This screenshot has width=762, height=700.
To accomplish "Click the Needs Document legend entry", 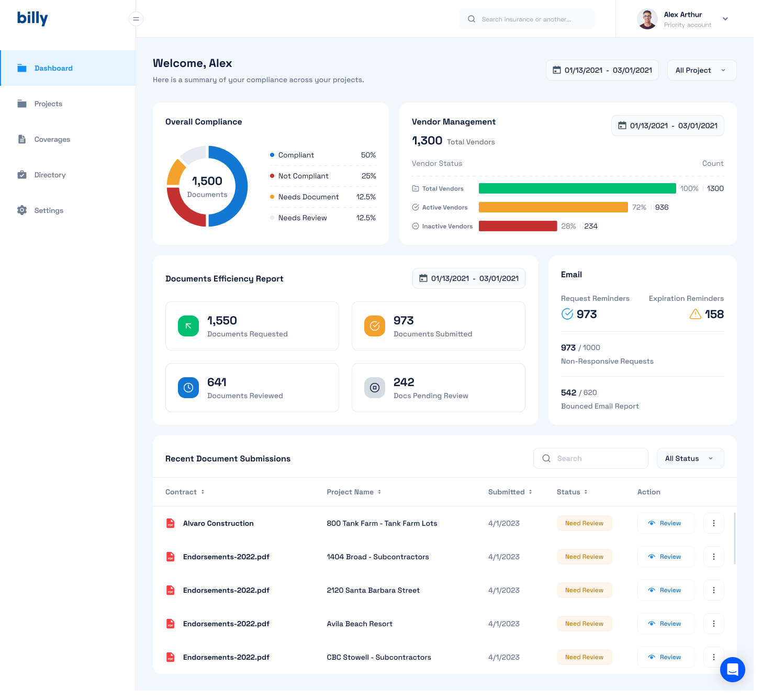I will coord(323,197).
